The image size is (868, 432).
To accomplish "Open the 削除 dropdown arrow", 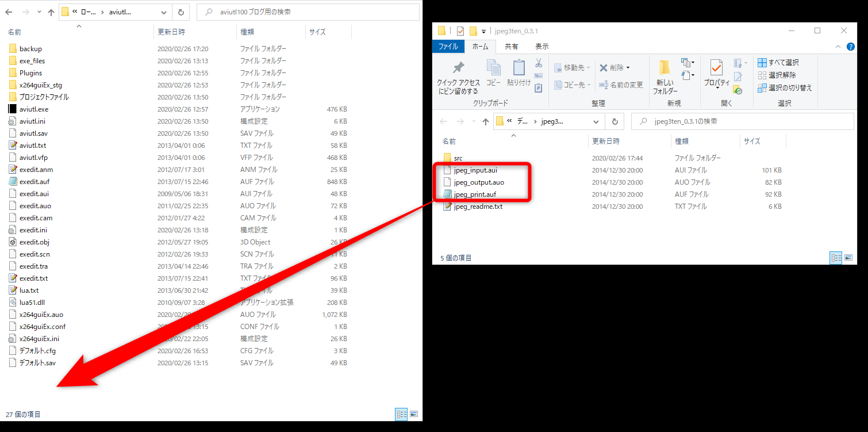I will pos(628,68).
